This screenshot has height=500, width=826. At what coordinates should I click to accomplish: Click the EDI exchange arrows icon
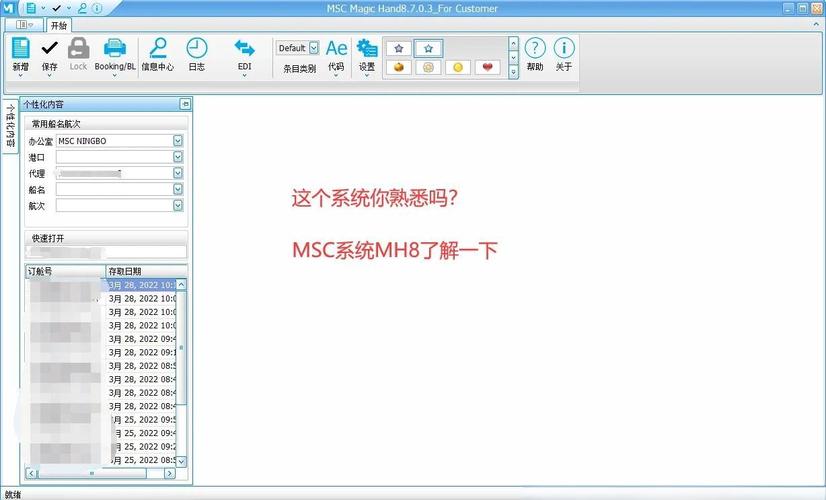tap(244, 48)
